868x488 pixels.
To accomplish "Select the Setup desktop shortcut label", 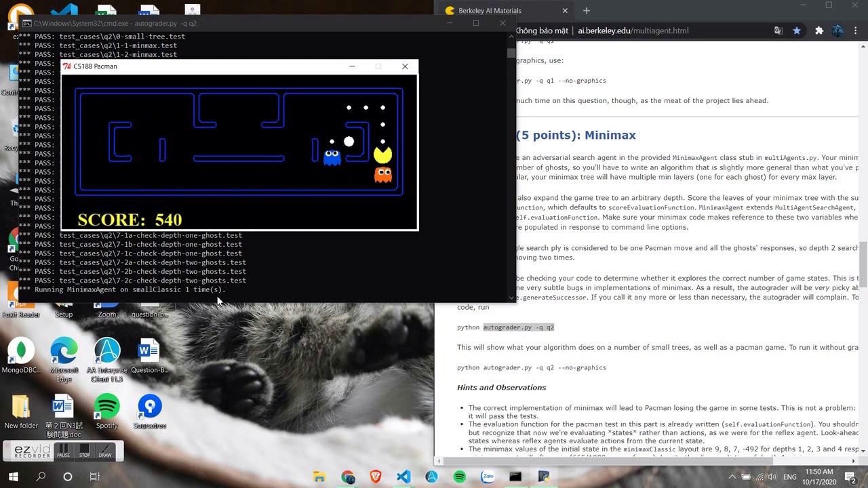I will pos(64,314).
